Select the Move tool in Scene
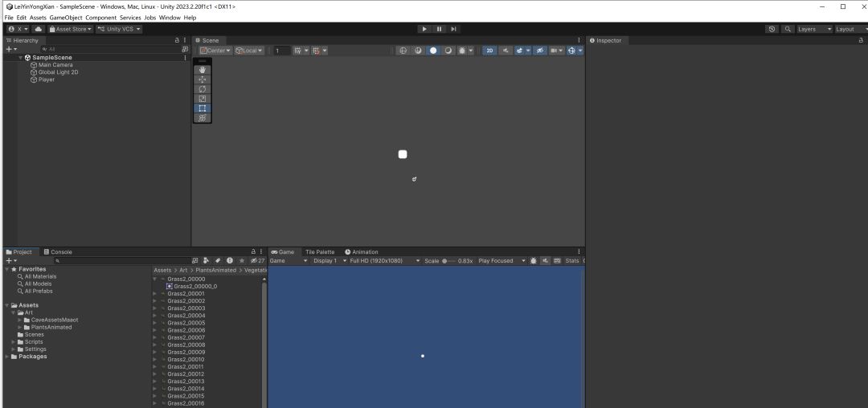This screenshot has height=408, width=868. [x=203, y=80]
